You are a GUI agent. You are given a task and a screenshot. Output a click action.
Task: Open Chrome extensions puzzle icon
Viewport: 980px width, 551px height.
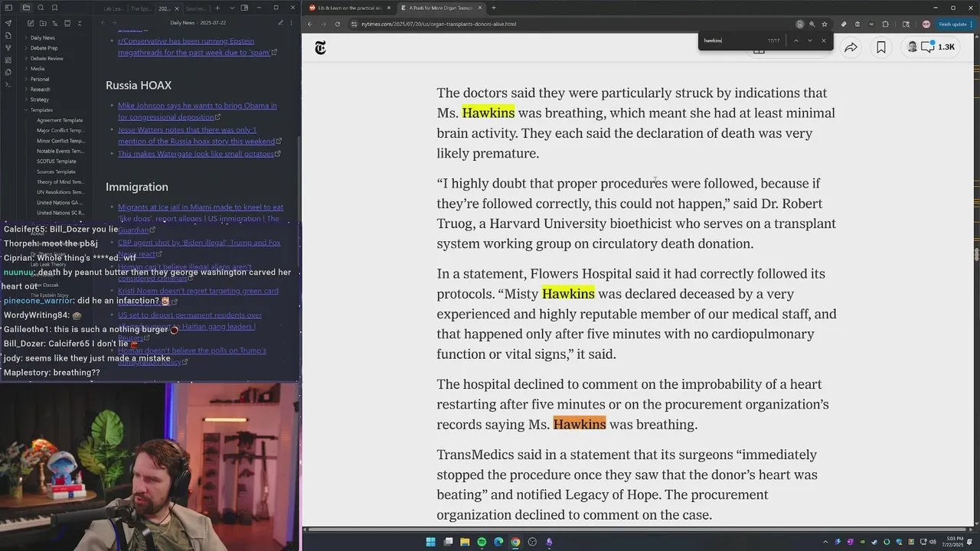pyautogui.click(x=885, y=24)
